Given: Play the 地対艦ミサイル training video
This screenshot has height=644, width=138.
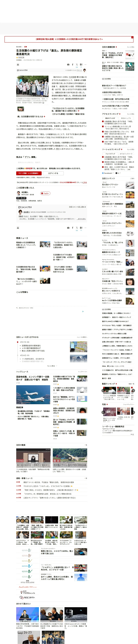Looking at the screenshot, I should tap(70, 458).
